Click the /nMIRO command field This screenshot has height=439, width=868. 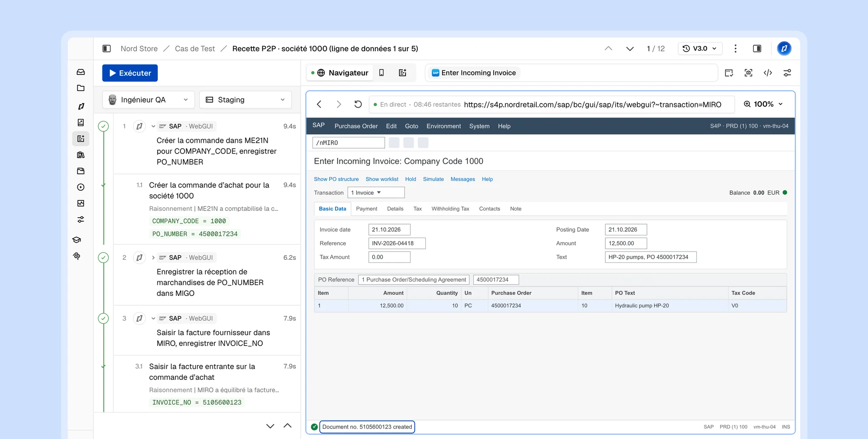click(x=349, y=143)
